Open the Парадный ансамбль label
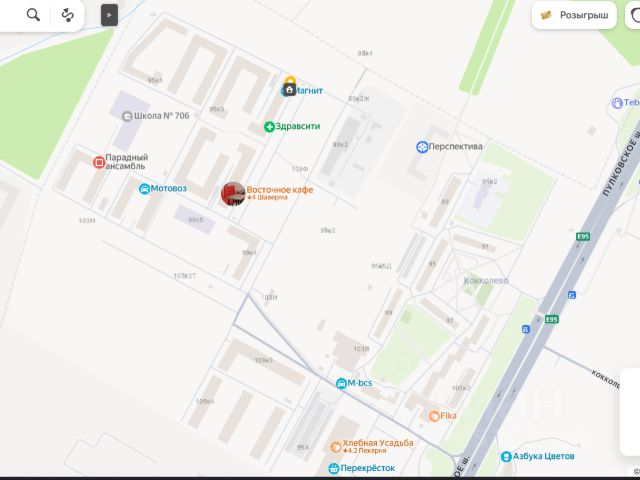This screenshot has height=480, width=640. [x=127, y=162]
